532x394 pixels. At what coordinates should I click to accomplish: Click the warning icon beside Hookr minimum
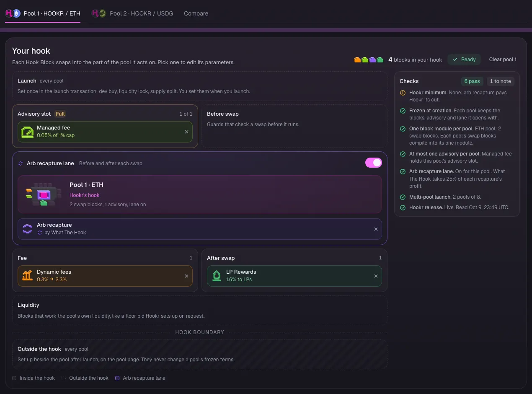point(403,93)
